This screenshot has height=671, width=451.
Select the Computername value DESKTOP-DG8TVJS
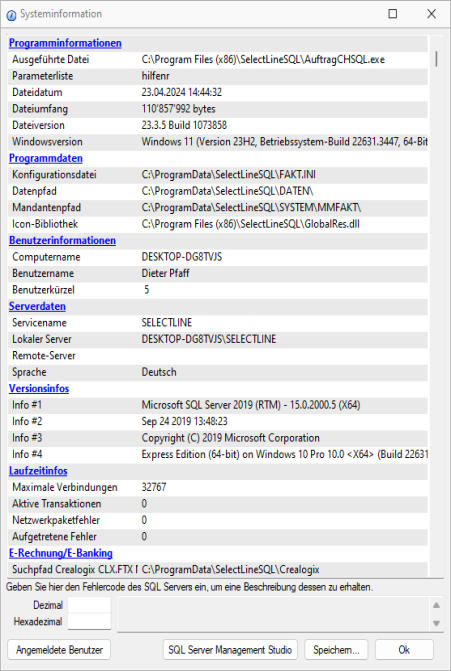tap(182, 257)
